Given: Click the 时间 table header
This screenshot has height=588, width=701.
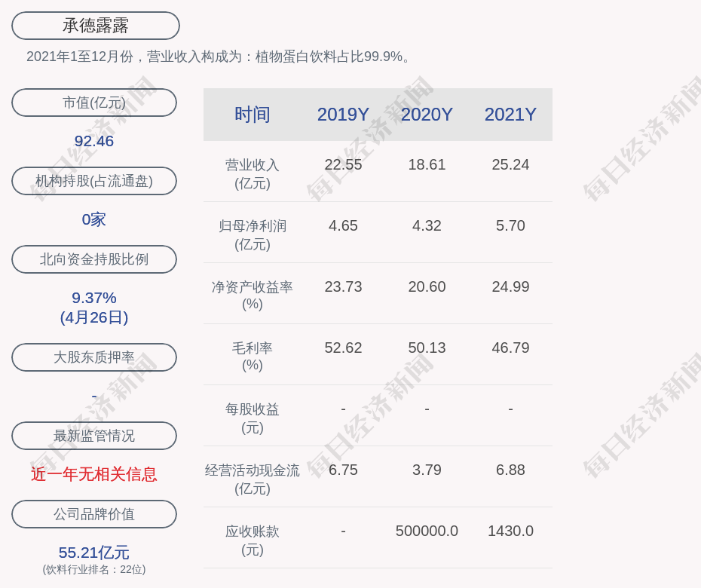Looking at the screenshot, I should (253, 115).
